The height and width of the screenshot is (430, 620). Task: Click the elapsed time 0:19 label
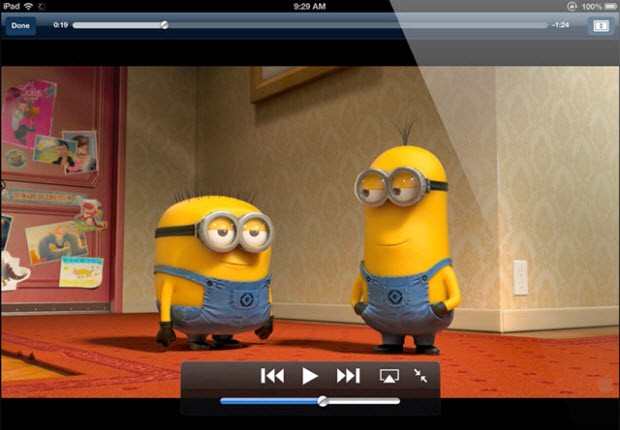click(60, 25)
